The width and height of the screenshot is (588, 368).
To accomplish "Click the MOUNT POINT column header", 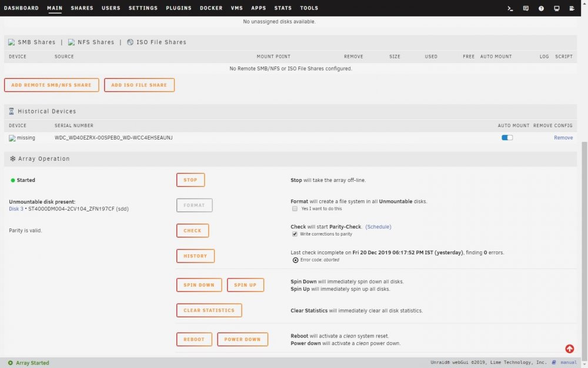I will (x=273, y=57).
